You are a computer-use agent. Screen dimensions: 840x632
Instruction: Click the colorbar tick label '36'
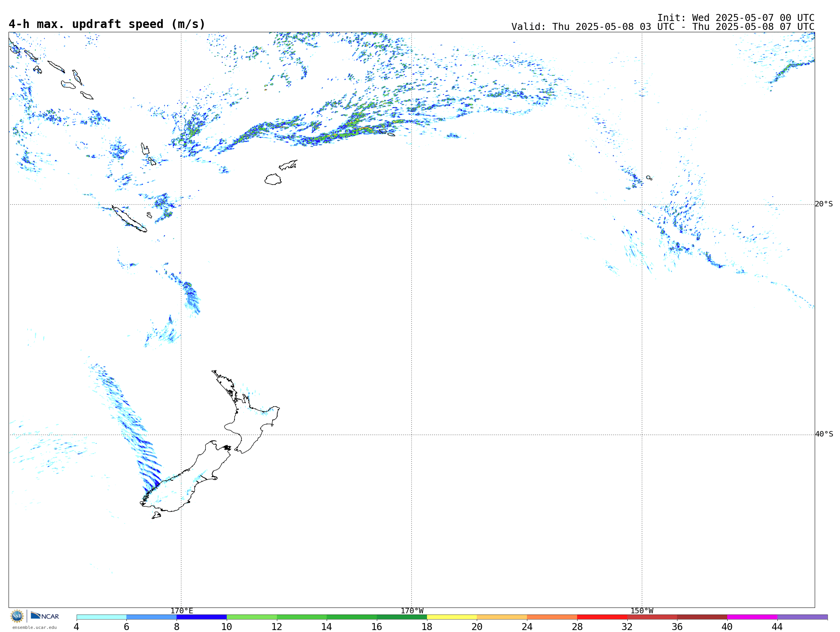tap(677, 627)
